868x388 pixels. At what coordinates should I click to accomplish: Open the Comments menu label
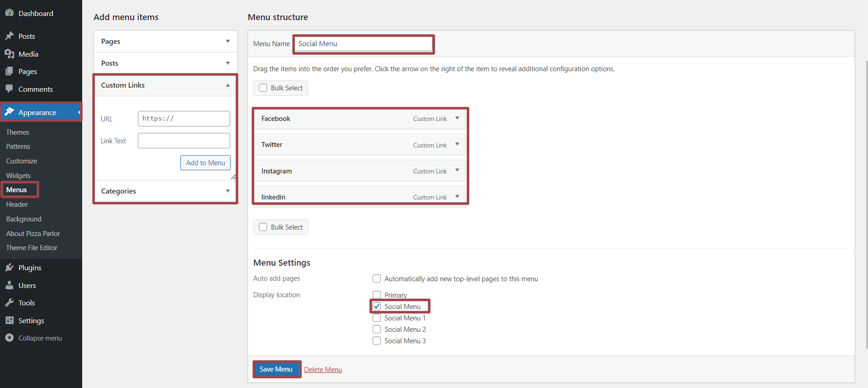[x=36, y=89]
